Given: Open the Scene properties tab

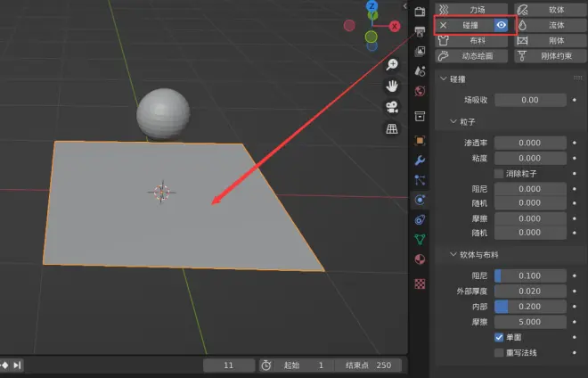Looking at the screenshot, I should tap(420, 71).
